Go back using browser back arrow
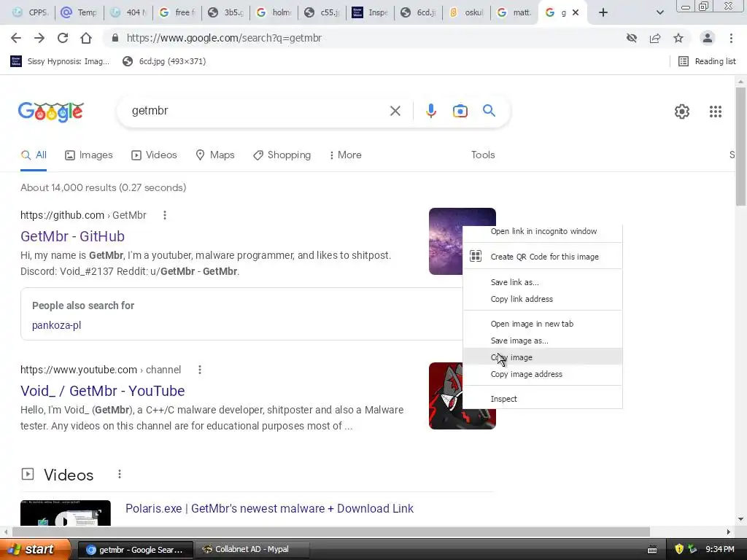747x560 pixels. click(16, 38)
